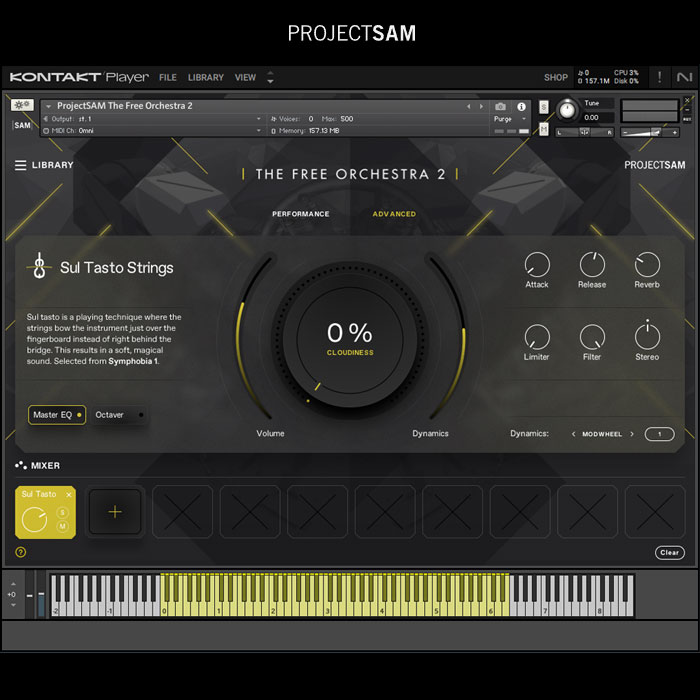Shift keyboard octave down arrow
Image resolution: width=700 pixels, height=700 pixels.
pyautogui.click(x=13, y=605)
